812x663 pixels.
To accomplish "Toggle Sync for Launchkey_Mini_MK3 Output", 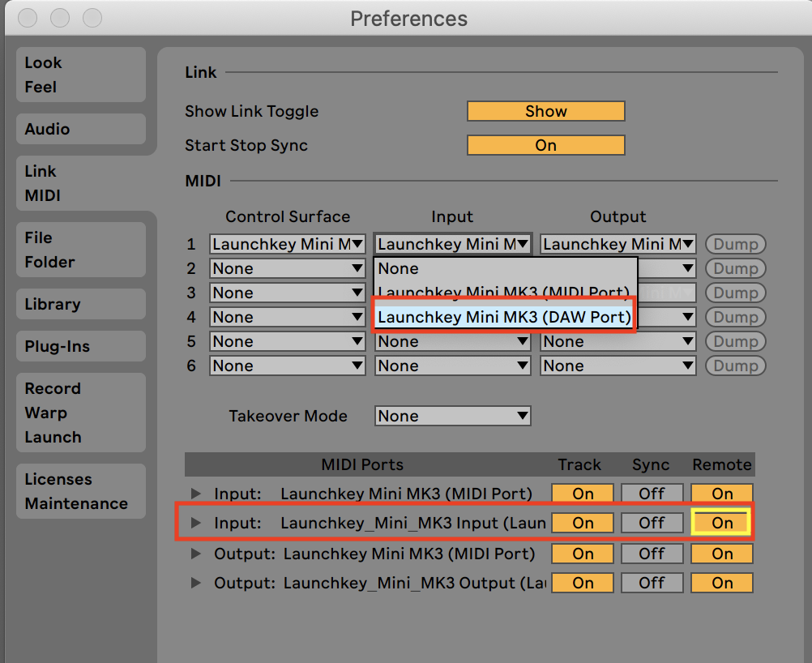I will (x=652, y=583).
